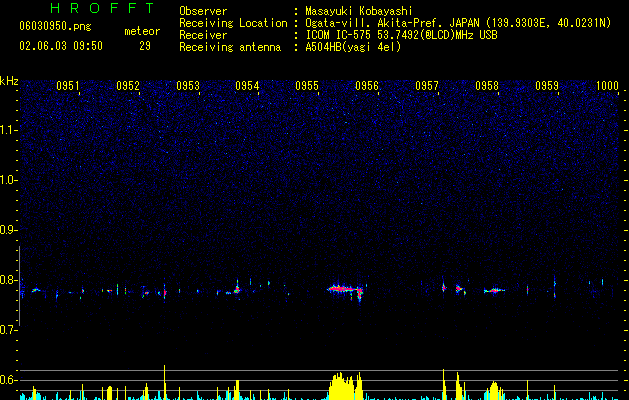Click the 0955 time axis marker

(x=307, y=85)
